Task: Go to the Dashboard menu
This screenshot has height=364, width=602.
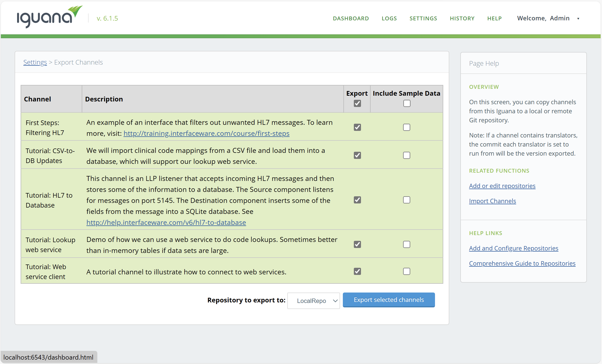Action: coord(351,18)
